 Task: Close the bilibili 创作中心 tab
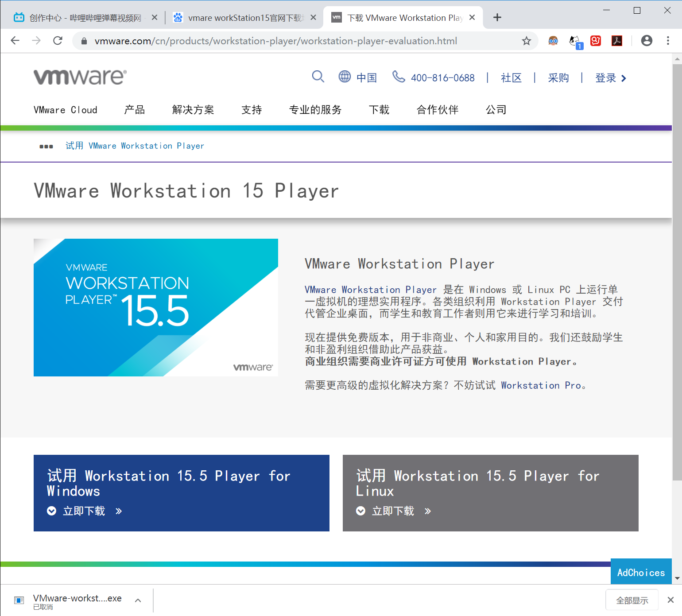pyautogui.click(x=154, y=17)
